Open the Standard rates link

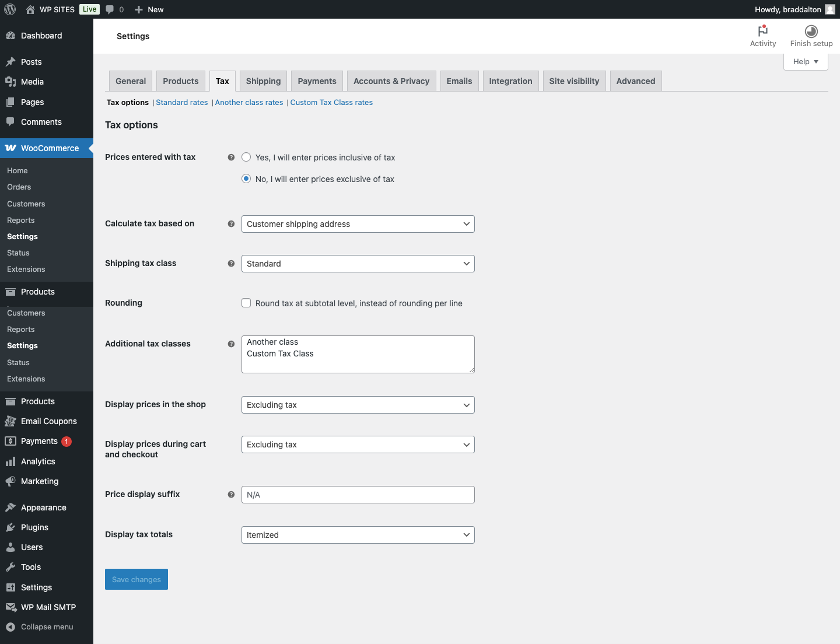coord(181,103)
